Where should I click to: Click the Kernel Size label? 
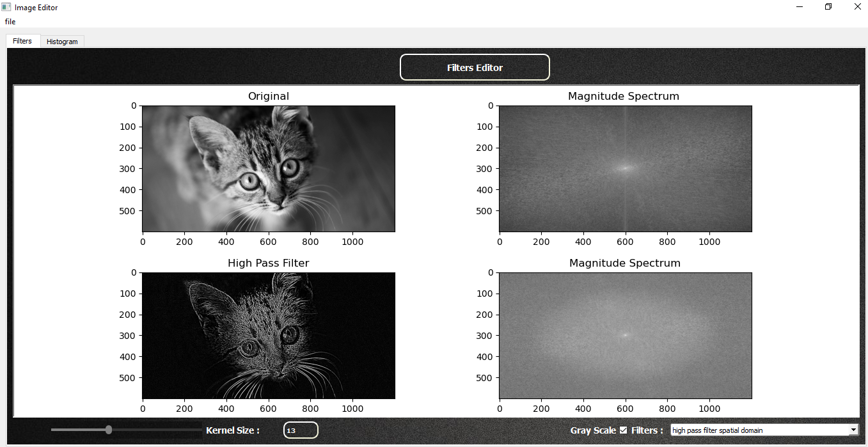[x=232, y=430]
